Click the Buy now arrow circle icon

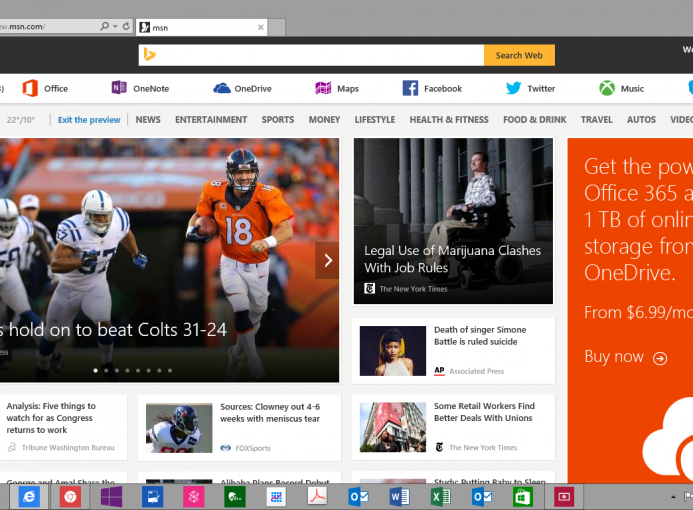tap(660, 358)
